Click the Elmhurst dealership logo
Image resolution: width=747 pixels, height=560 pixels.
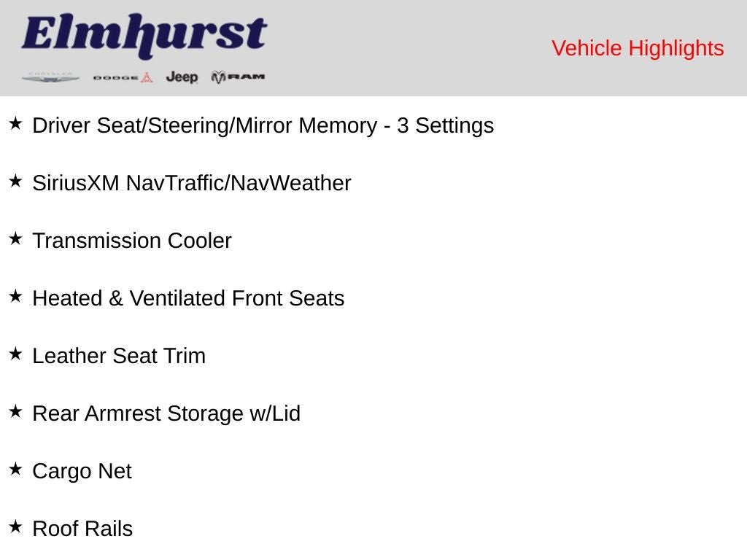[144, 36]
